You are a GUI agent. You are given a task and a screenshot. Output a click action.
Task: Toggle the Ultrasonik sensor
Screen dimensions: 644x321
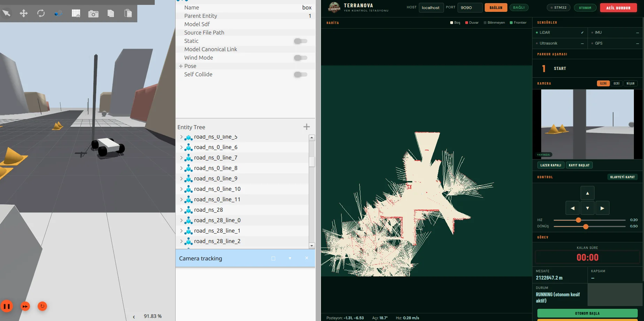[x=560, y=43]
